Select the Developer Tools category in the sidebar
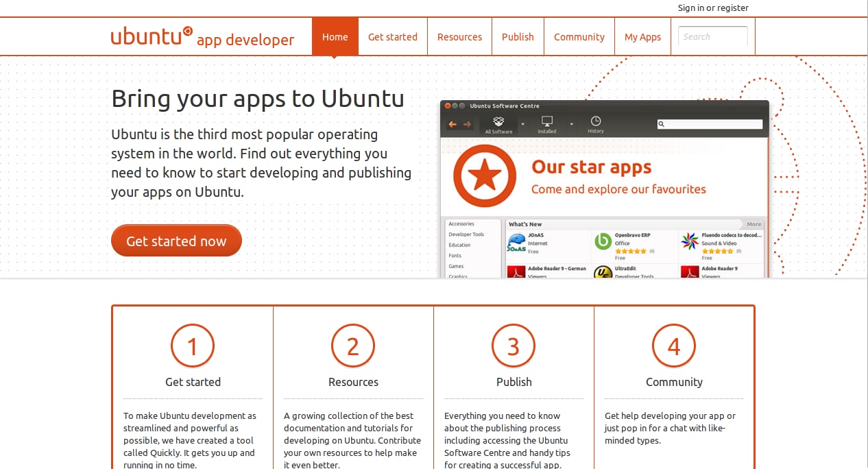Viewport: 868px width, 469px height. click(x=466, y=234)
